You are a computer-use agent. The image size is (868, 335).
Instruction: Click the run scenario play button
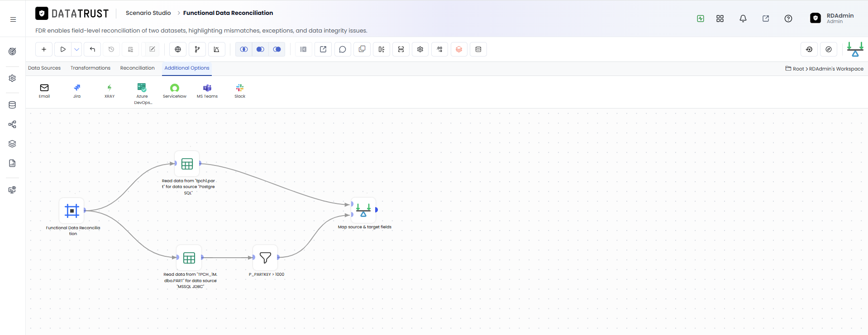[63, 49]
